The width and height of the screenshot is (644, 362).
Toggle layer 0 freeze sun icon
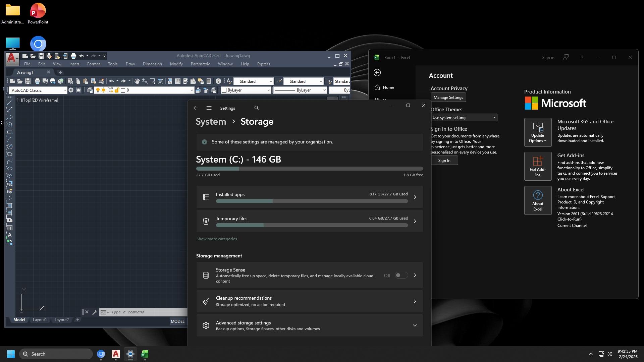pos(103,90)
